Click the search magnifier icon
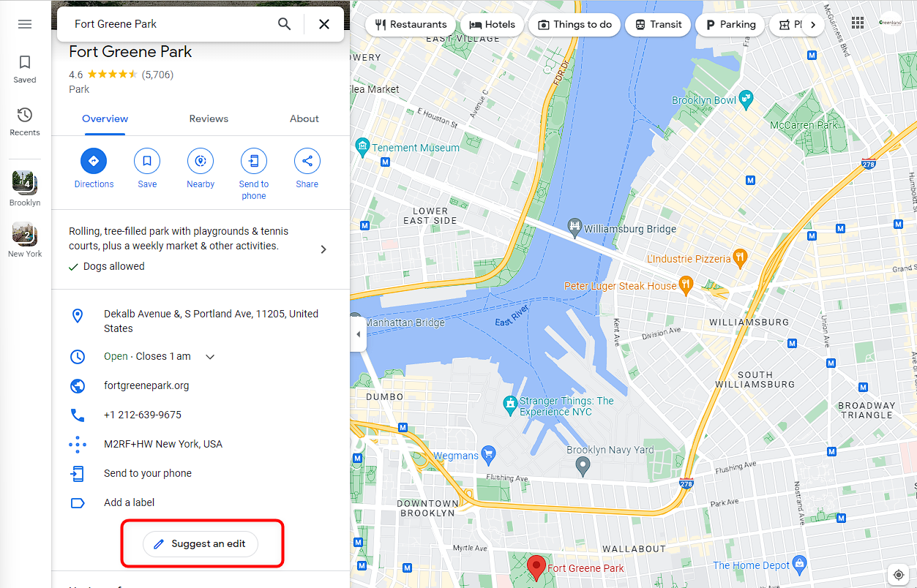The height and width of the screenshot is (588, 917). (x=285, y=24)
